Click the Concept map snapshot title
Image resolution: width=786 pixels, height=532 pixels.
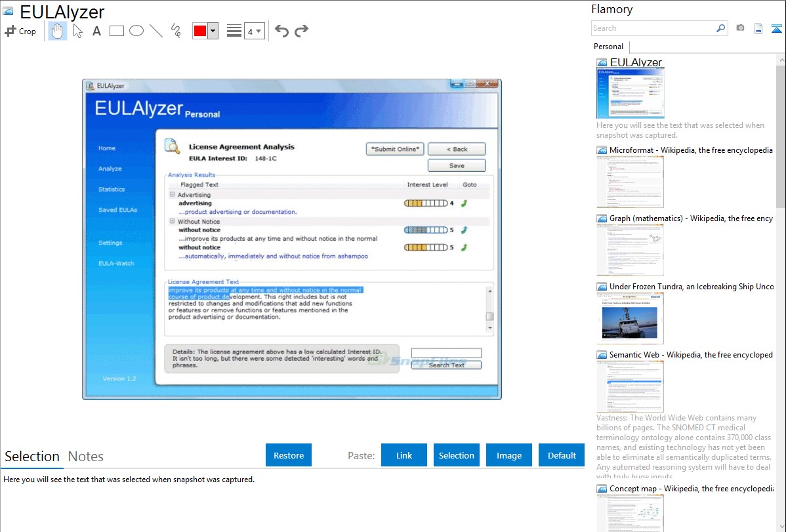692,489
